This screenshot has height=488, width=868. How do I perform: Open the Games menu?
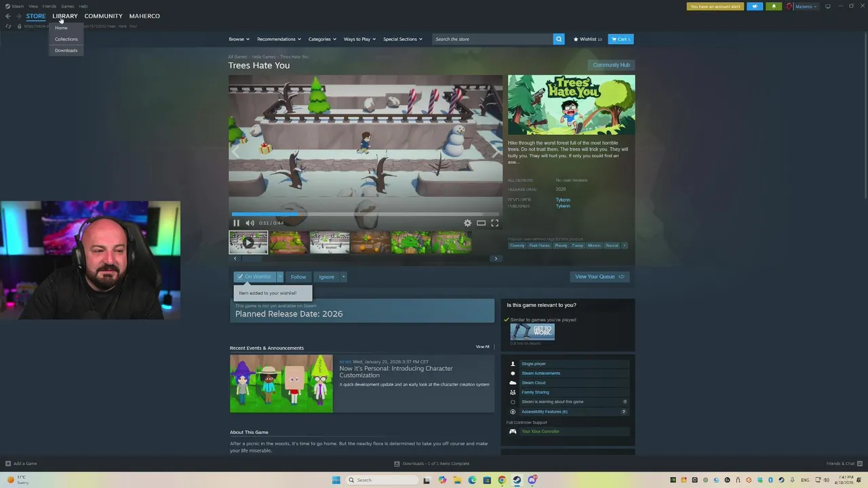pos(67,6)
